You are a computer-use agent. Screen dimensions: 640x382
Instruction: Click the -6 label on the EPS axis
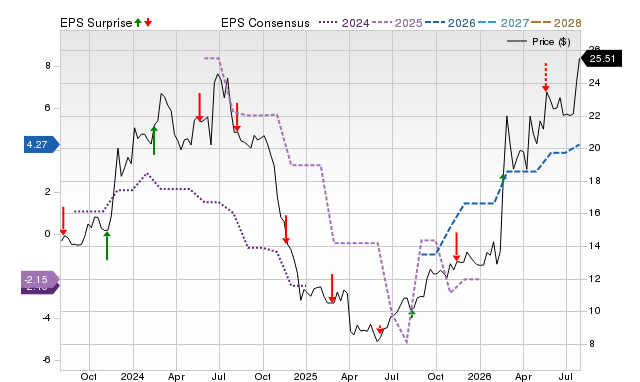tap(46, 360)
